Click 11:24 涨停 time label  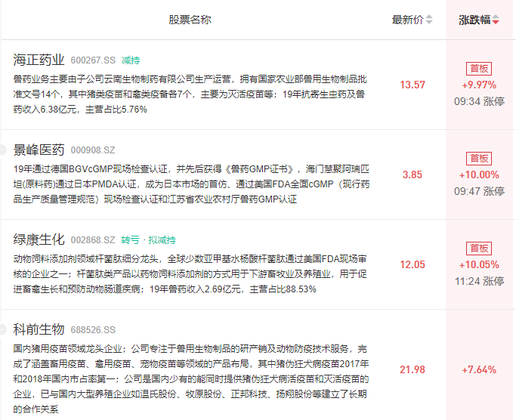(x=479, y=281)
